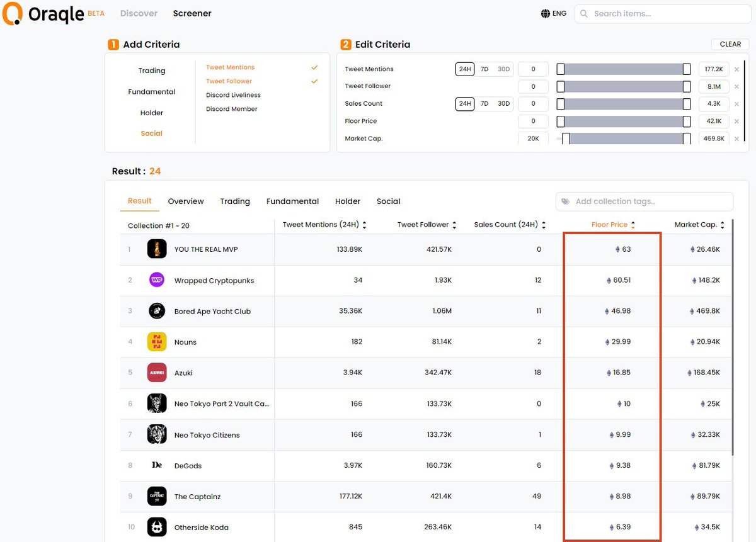
Task: Switch to the Result tab
Action: coord(140,201)
